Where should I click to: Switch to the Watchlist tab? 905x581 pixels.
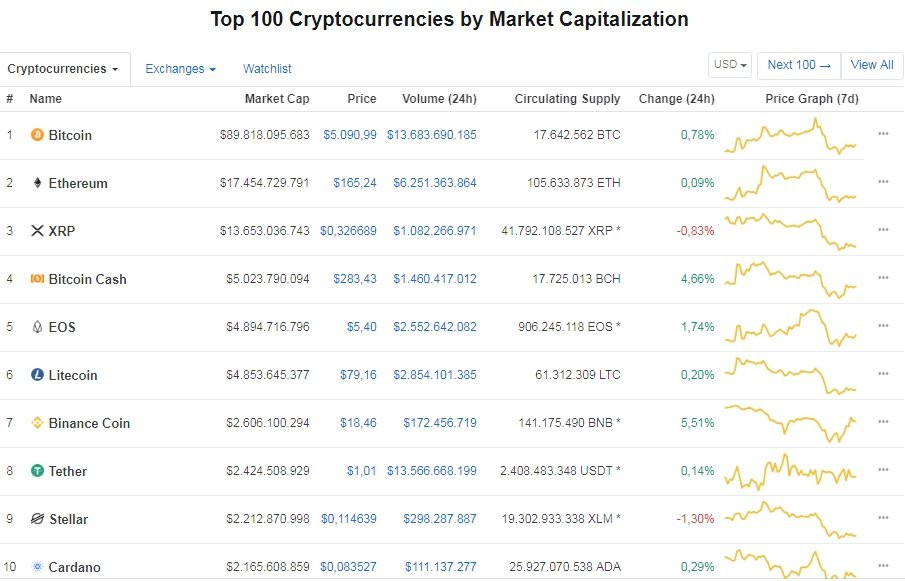click(267, 69)
